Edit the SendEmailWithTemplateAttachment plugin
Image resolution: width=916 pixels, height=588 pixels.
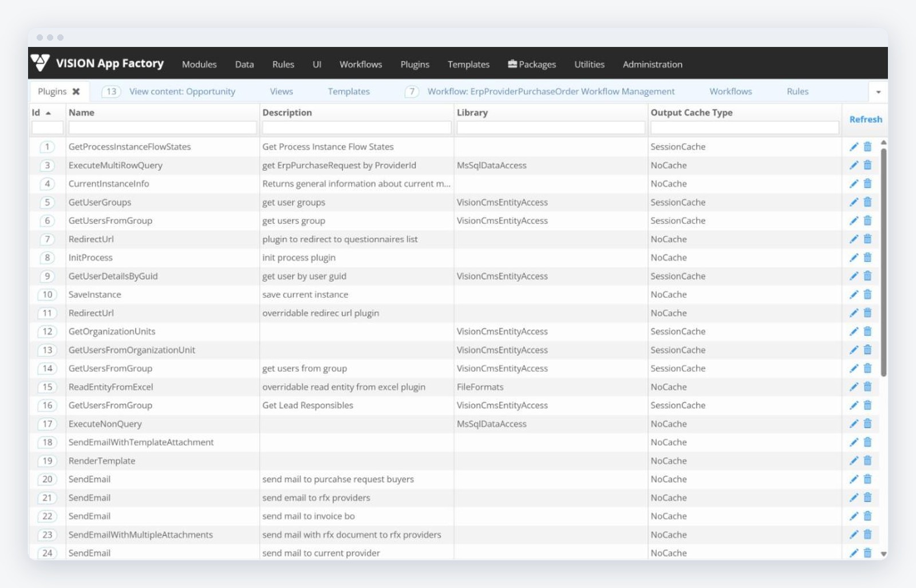(x=854, y=442)
